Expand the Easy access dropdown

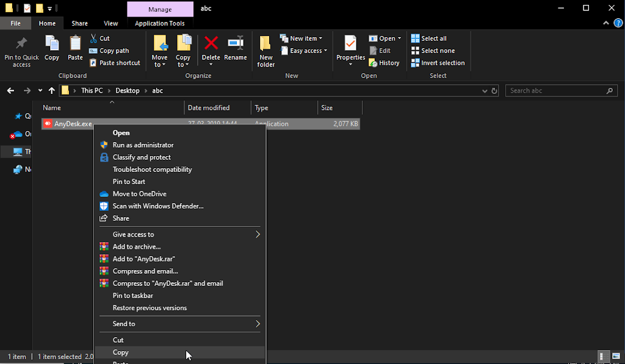[303, 51]
